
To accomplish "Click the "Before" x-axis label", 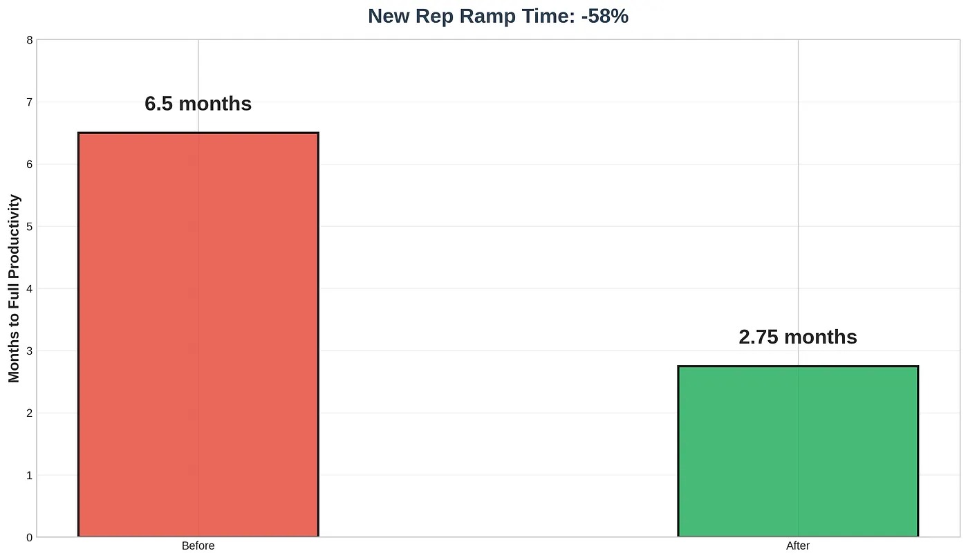I will point(198,546).
